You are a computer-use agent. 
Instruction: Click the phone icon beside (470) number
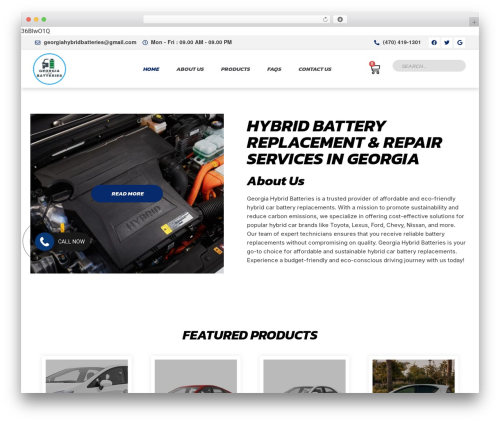click(376, 42)
